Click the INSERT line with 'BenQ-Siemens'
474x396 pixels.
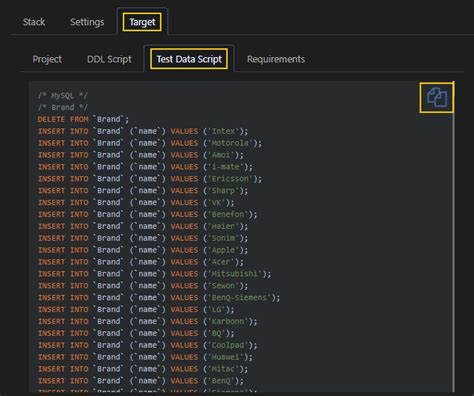(x=159, y=298)
